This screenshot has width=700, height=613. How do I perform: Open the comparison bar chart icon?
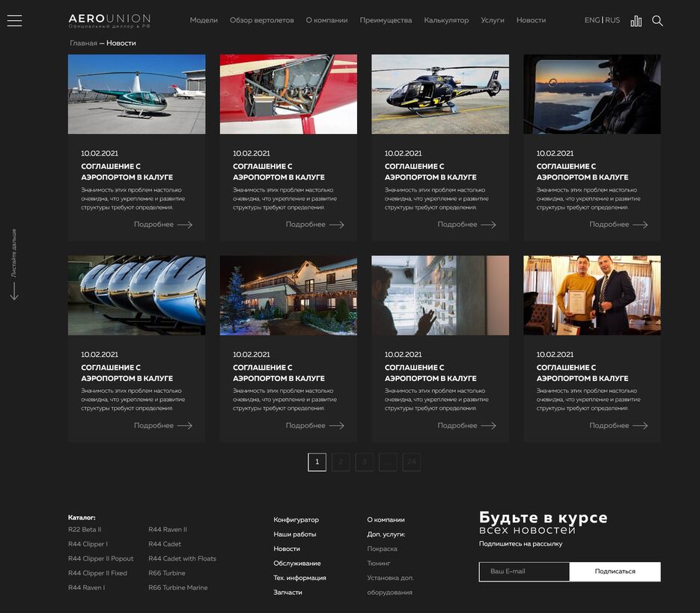pos(636,21)
